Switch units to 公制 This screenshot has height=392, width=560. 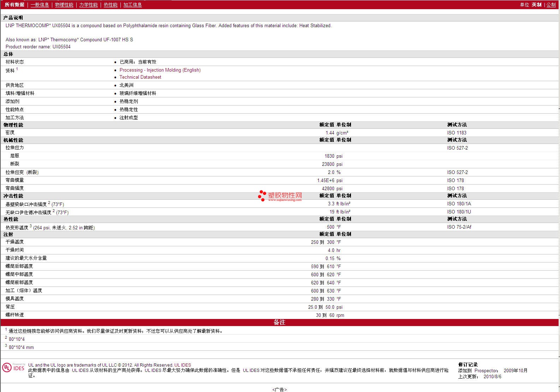pyautogui.click(x=551, y=5)
